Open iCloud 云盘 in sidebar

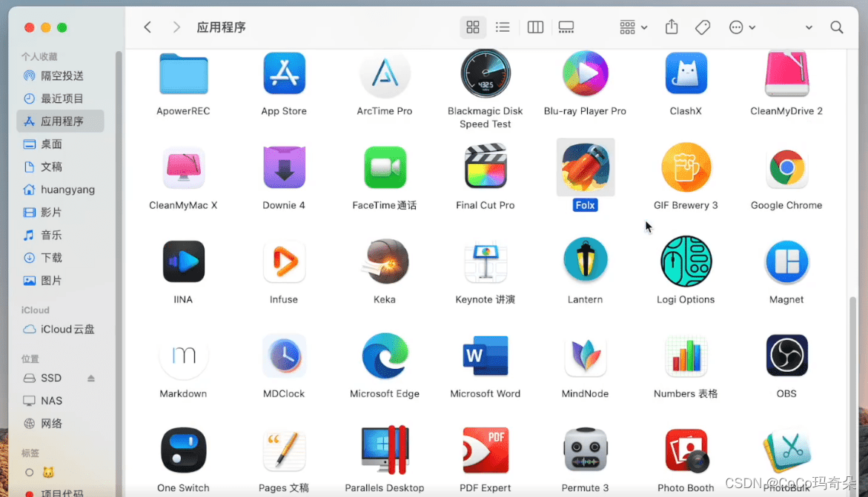(x=60, y=329)
